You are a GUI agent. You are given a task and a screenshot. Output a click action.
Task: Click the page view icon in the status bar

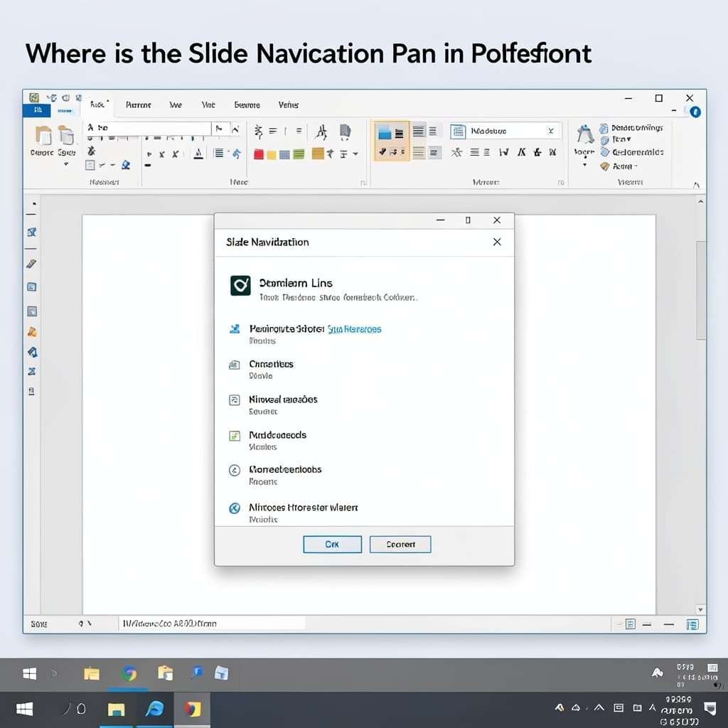[x=630, y=624]
